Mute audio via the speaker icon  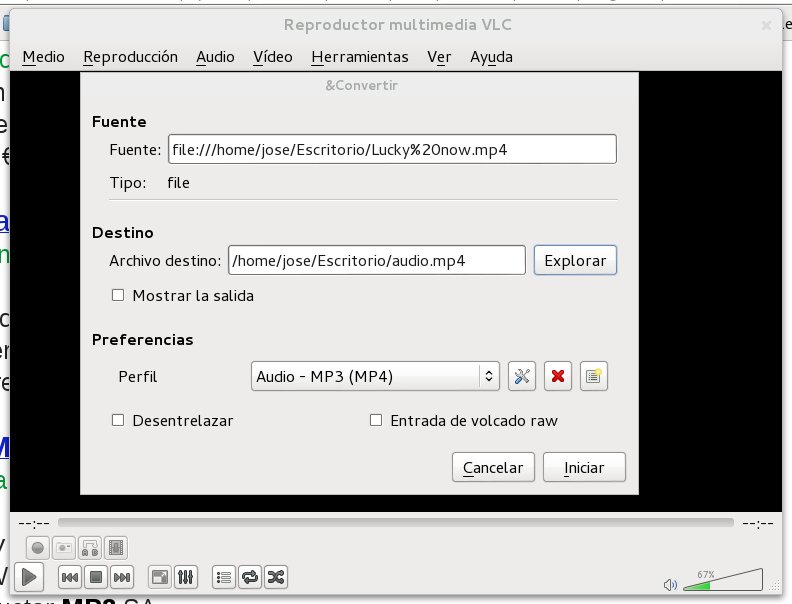(670, 585)
